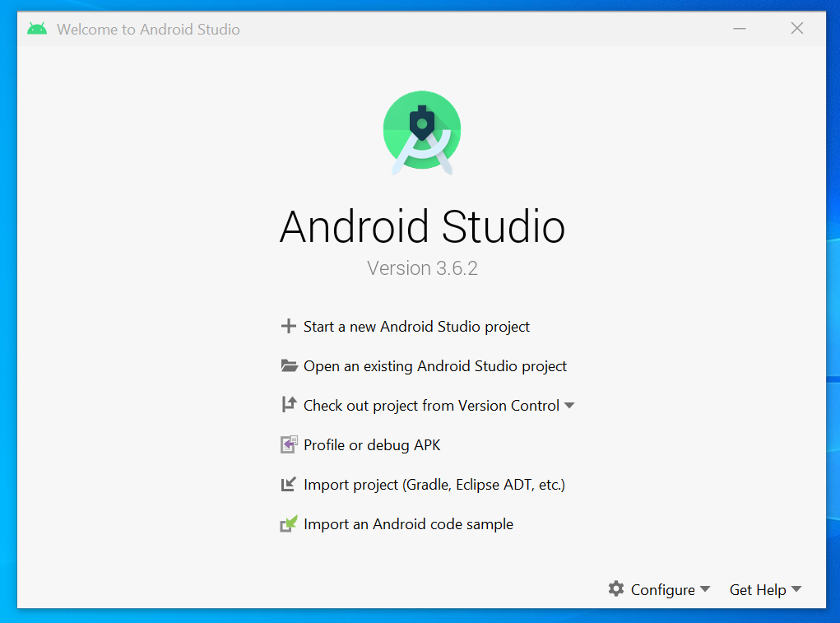Open the Configure dropdown arrow
This screenshot has width=840, height=623.
[x=705, y=589]
